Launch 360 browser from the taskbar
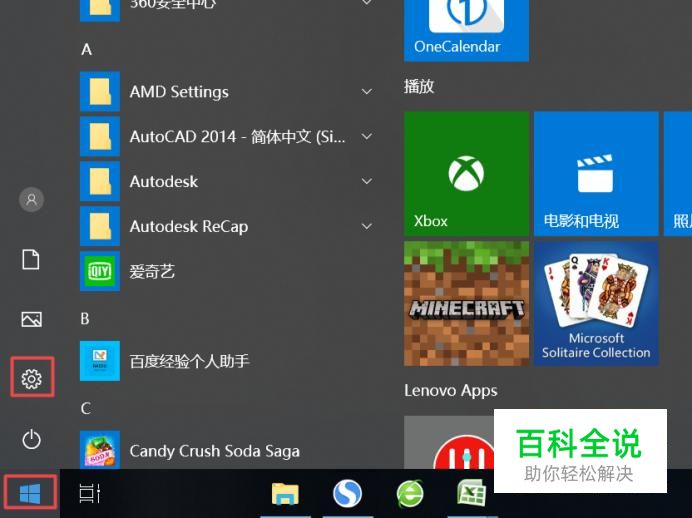 (x=410, y=493)
